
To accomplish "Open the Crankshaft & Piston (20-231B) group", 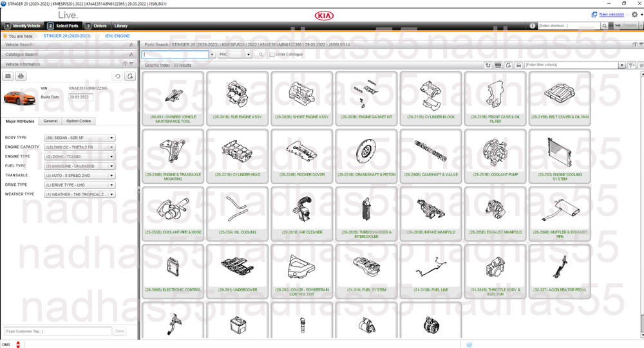I will click(x=366, y=156).
